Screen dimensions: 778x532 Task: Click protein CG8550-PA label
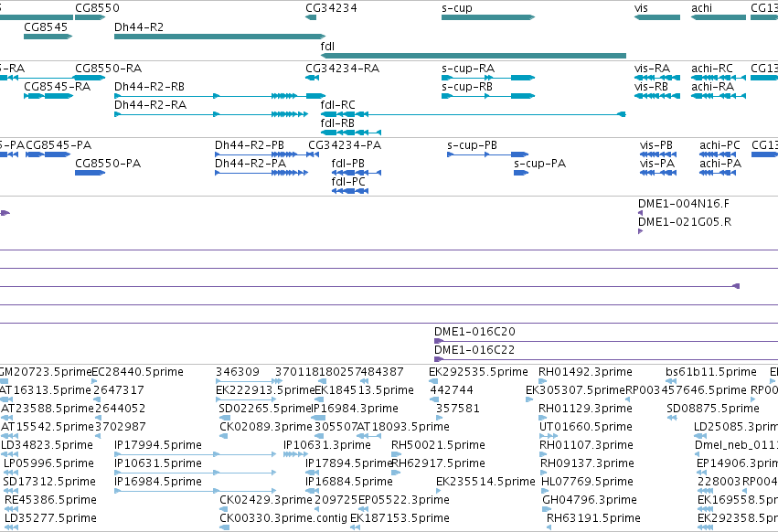pos(108,164)
